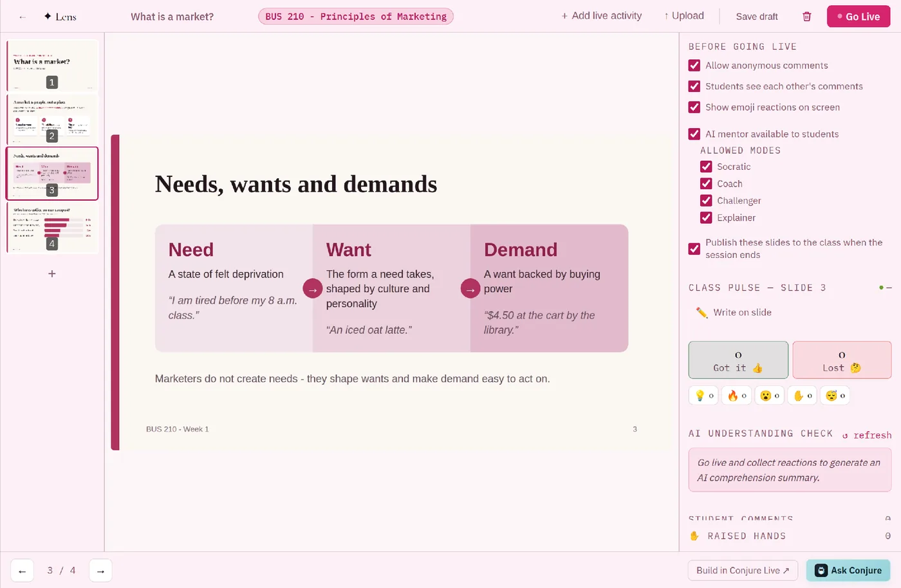Start the session with Go Live
Screen dimensions: 901x588
pos(859,17)
